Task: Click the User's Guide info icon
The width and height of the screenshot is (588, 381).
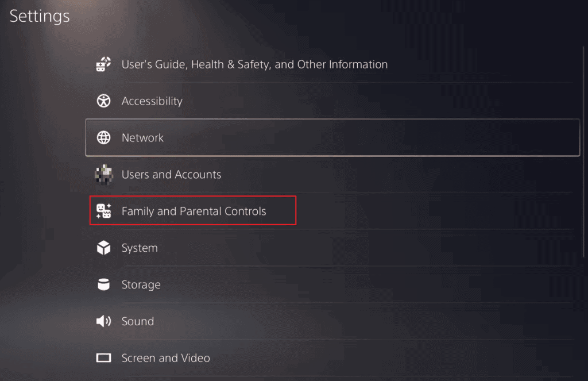Action: 103,64
